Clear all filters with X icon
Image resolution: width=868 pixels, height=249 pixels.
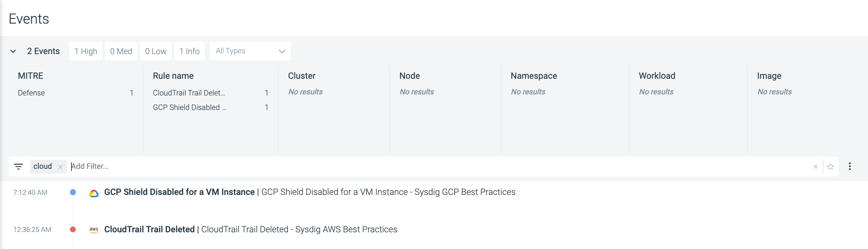tap(815, 167)
